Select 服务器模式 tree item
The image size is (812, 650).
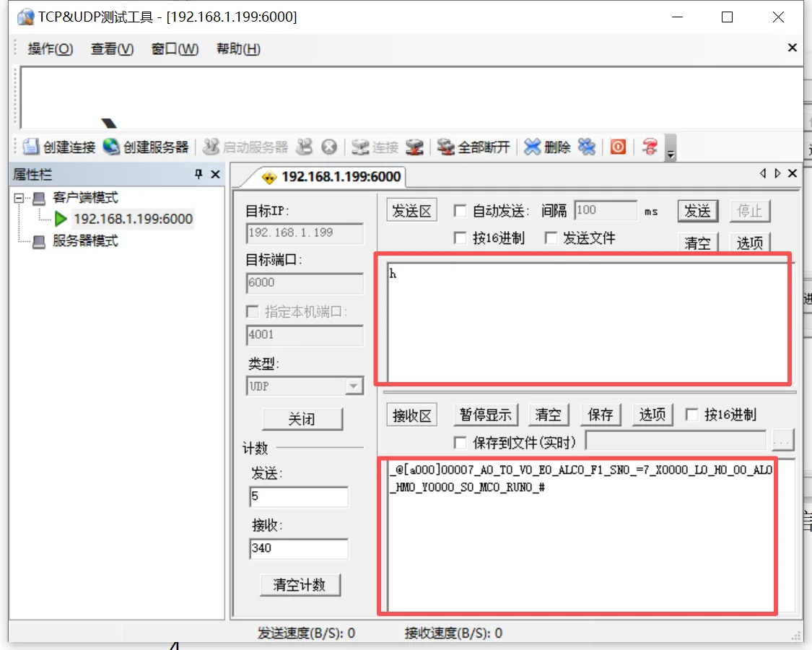coord(85,241)
